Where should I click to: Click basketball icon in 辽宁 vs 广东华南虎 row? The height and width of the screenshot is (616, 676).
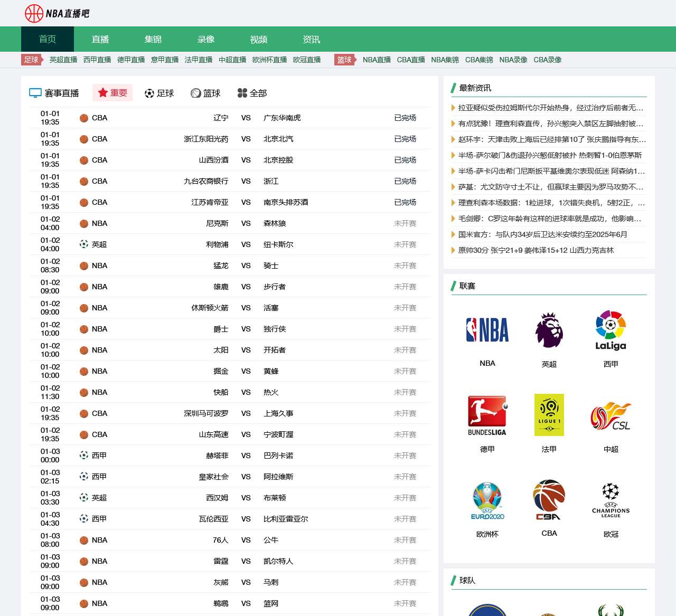[84, 118]
